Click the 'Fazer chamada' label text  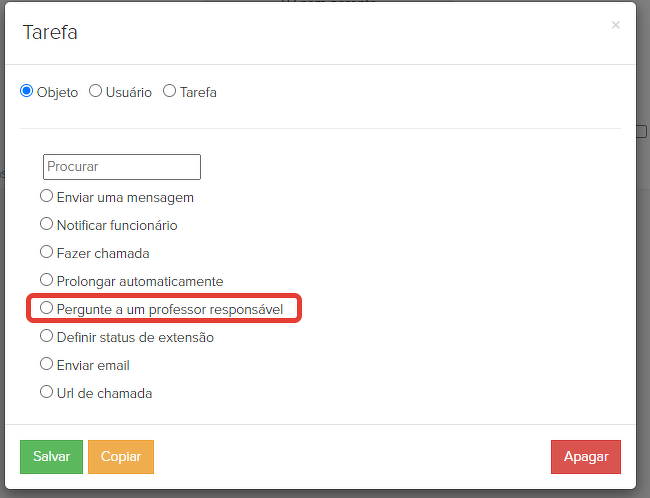coord(103,254)
